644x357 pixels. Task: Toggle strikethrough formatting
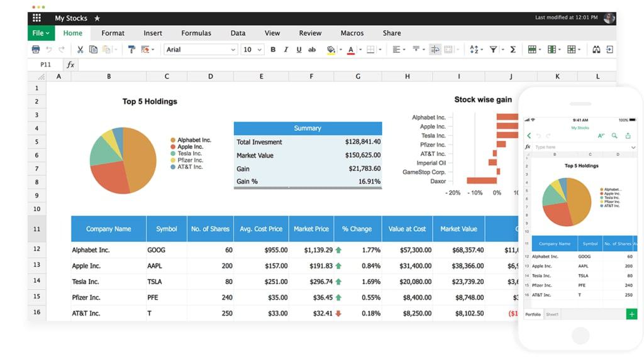[312, 50]
